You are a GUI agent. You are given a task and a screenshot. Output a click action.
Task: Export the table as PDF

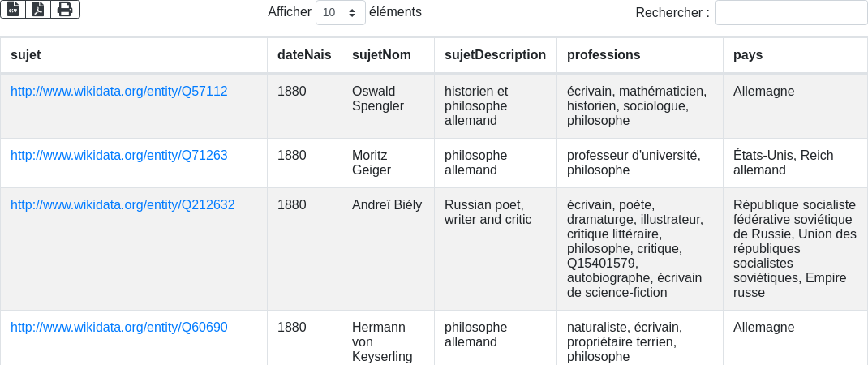38,10
